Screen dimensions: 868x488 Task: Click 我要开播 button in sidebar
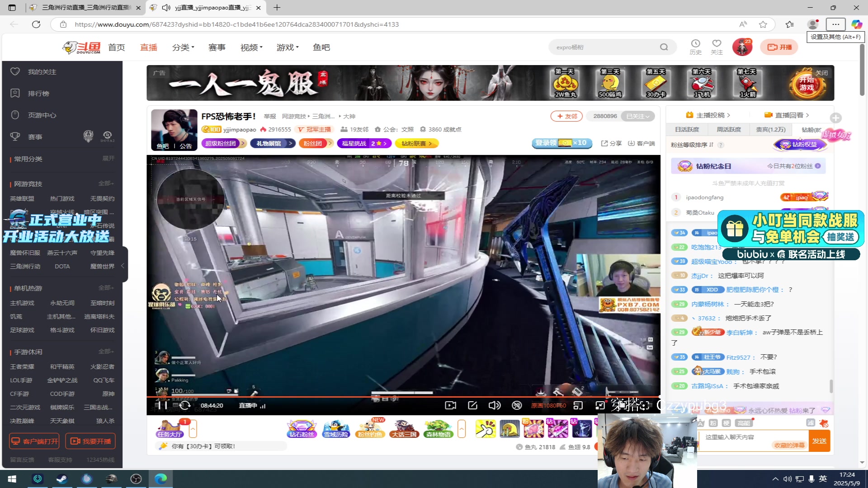[x=90, y=441]
